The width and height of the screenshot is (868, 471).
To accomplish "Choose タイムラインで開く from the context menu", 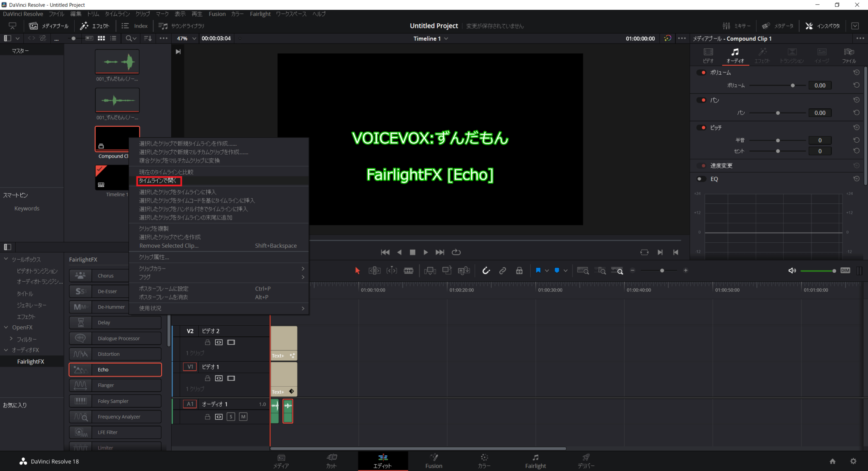I will tap(159, 181).
